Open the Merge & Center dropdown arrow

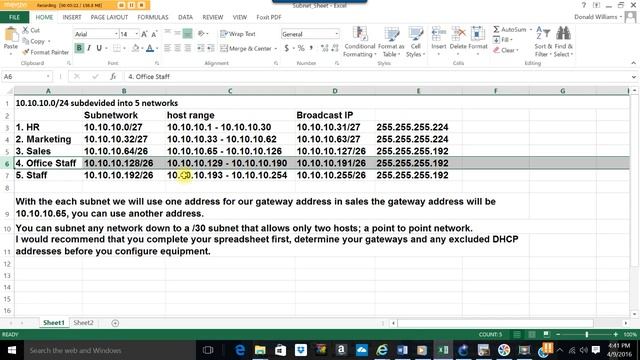coord(276,49)
